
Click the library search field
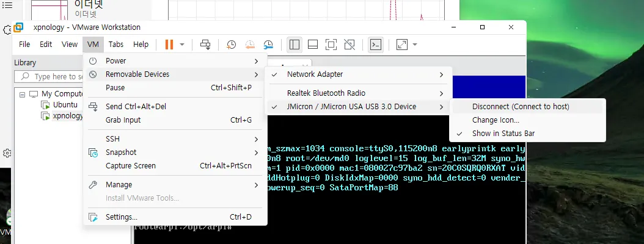coord(49,77)
